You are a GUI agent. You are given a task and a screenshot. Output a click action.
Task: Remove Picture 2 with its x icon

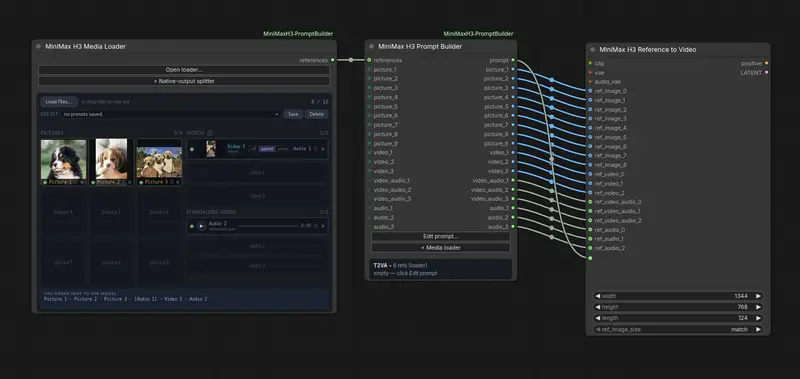[x=130, y=182]
